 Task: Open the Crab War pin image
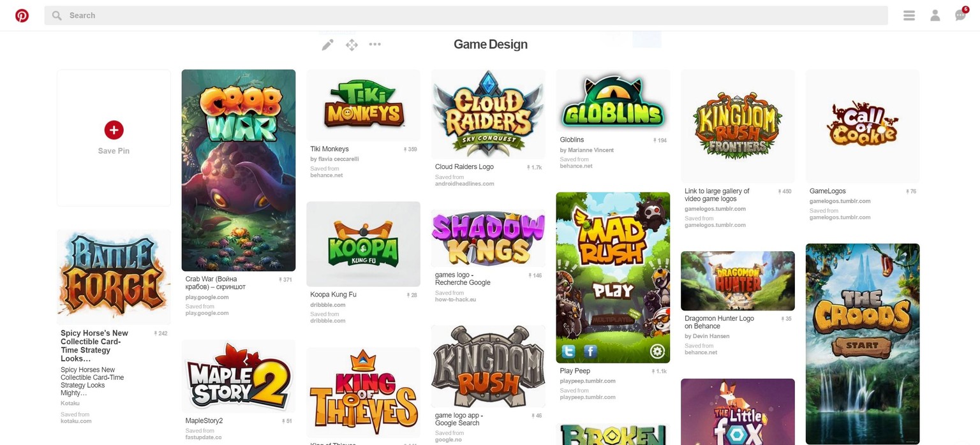click(239, 170)
